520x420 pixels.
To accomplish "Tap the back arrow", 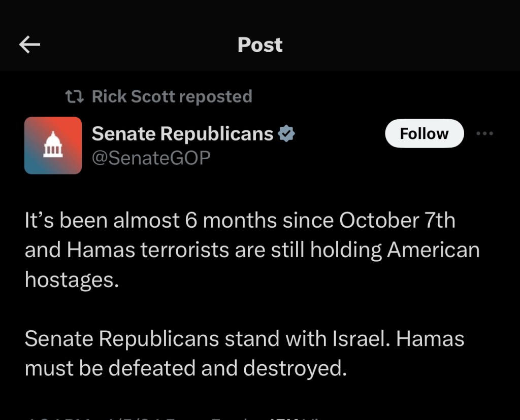I will click(x=29, y=45).
